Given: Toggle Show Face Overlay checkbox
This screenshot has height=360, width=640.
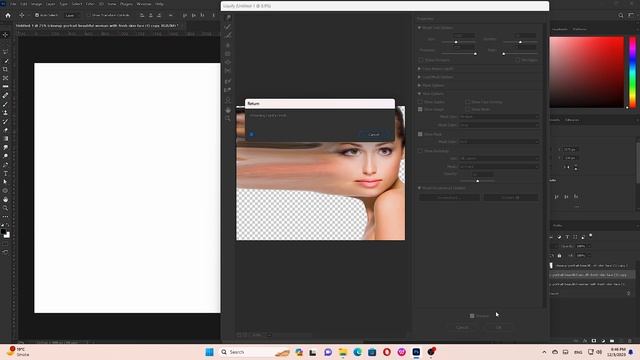Looking at the screenshot, I should [468, 102].
